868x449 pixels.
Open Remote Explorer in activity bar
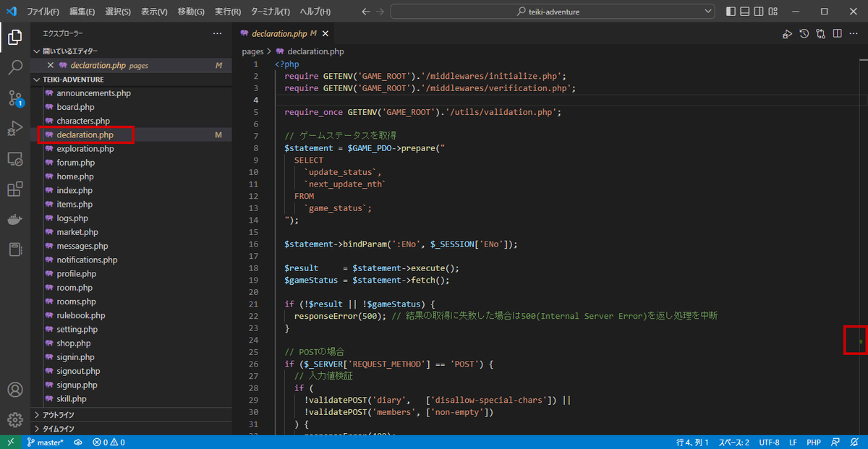coord(14,159)
